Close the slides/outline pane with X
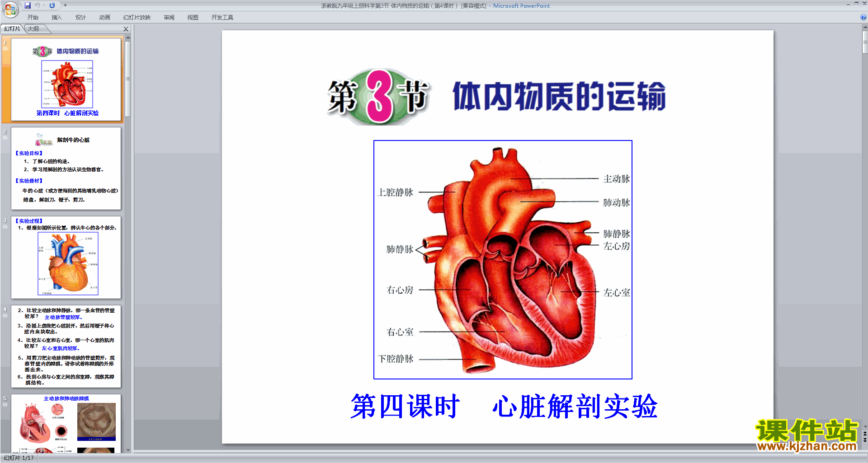Image resolution: width=868 pixels, height=463 pixels. coord(126,29)
